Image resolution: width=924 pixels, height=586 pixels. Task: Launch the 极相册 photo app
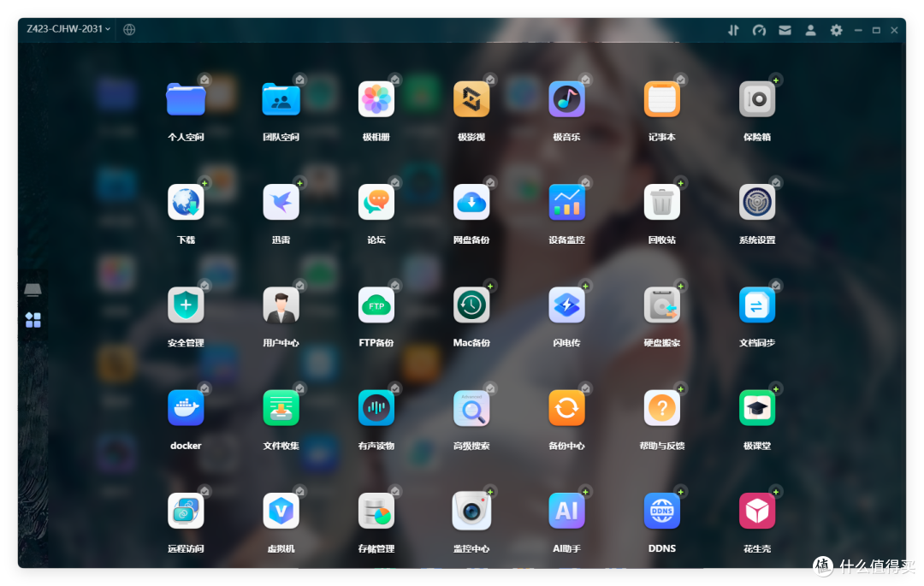pyautogui.click(x=376, y=99)
